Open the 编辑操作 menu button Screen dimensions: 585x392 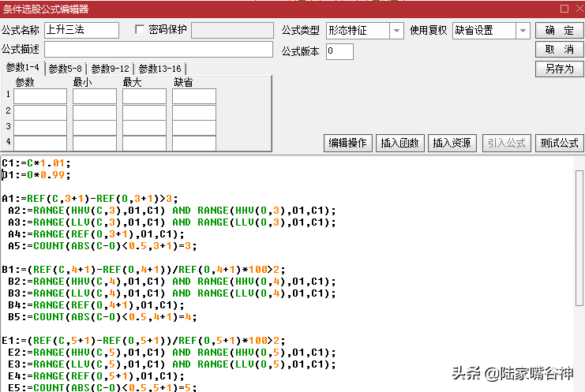[347, 143]
